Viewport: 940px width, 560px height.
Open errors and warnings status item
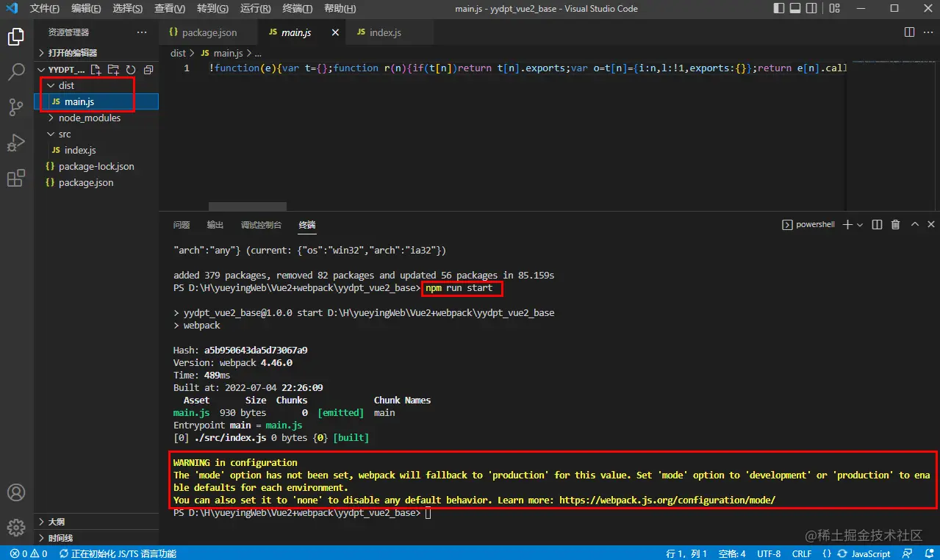click(x=29, y=553)
